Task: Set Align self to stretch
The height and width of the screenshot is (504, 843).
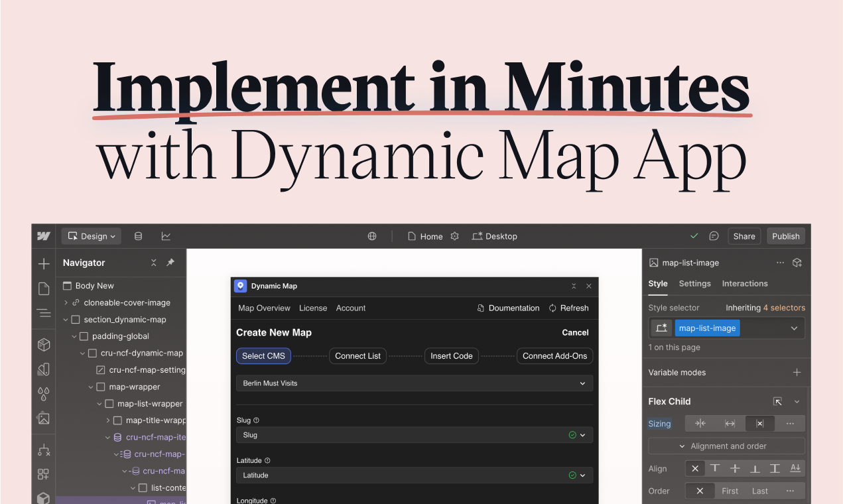Action: [x=775, y=468]
